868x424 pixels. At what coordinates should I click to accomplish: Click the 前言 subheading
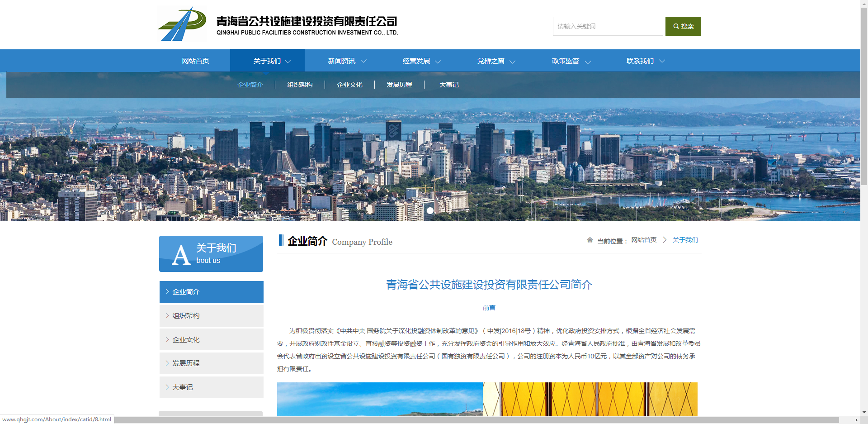(x=489, y=308)
